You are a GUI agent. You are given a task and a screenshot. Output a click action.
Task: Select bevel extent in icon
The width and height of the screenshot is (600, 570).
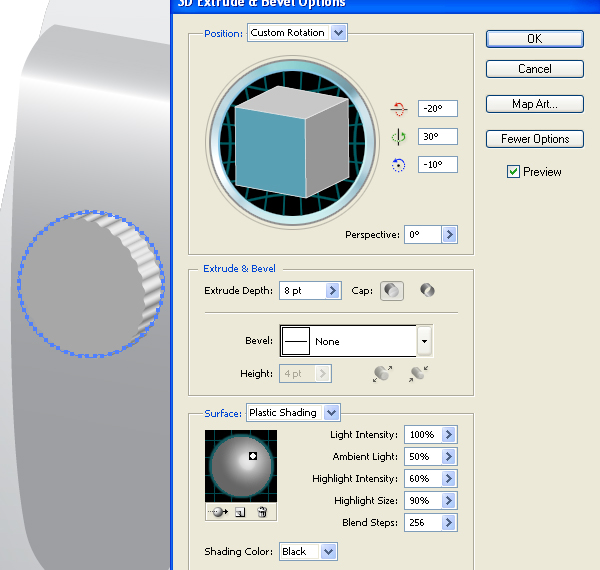(x=418, y=374)
